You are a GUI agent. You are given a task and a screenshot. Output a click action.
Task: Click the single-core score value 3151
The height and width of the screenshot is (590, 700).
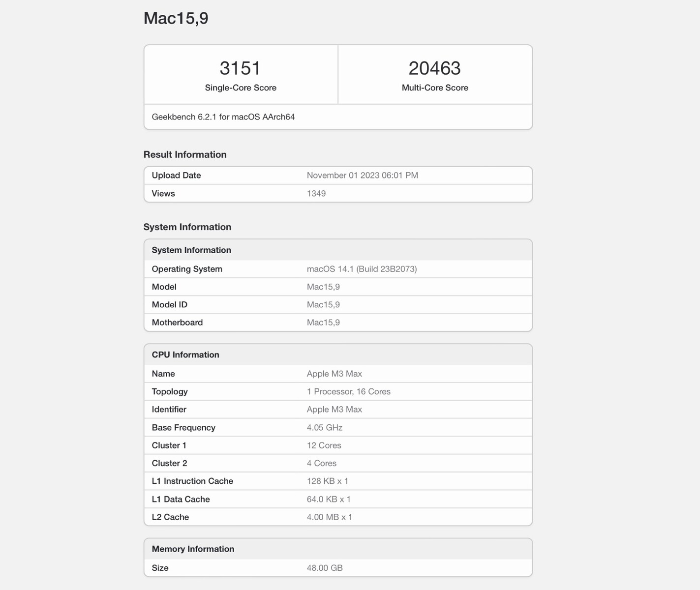[x=240, y=68]
